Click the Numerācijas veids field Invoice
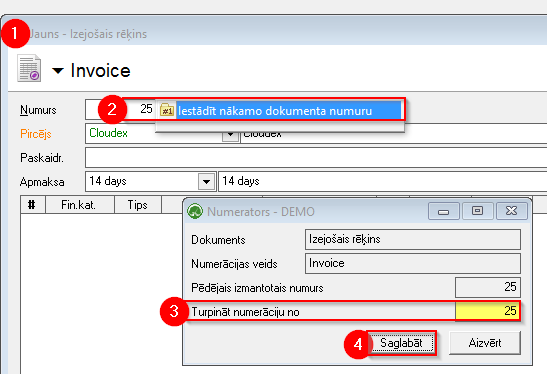This screenshot has width=547, height=374. point(413,263)
